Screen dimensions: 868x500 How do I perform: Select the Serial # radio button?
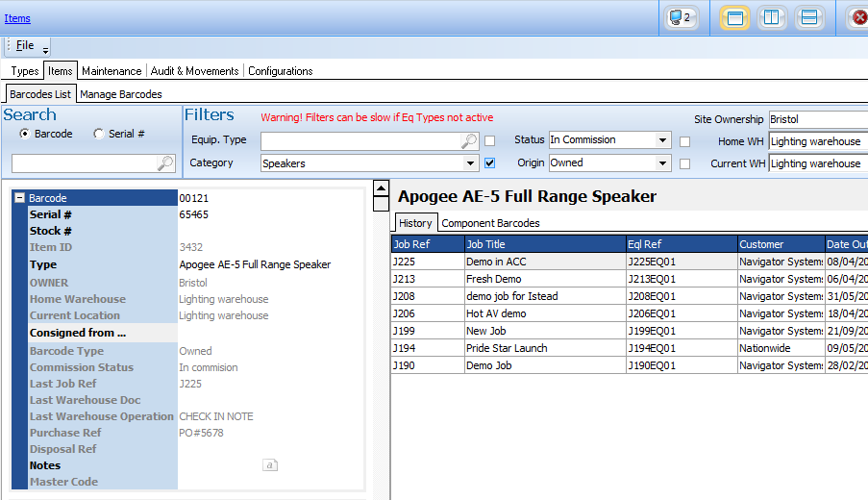(98, 135)
